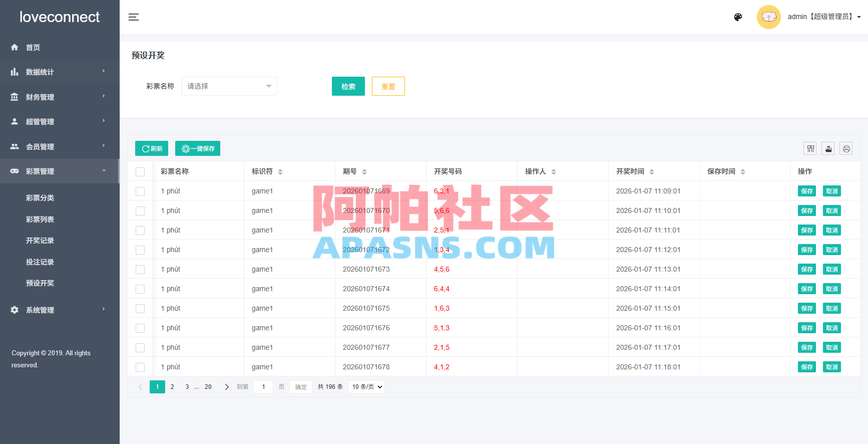Screen dimensions: 868x444
Task: Go to the next page arrow
Action: click(227, 387)
